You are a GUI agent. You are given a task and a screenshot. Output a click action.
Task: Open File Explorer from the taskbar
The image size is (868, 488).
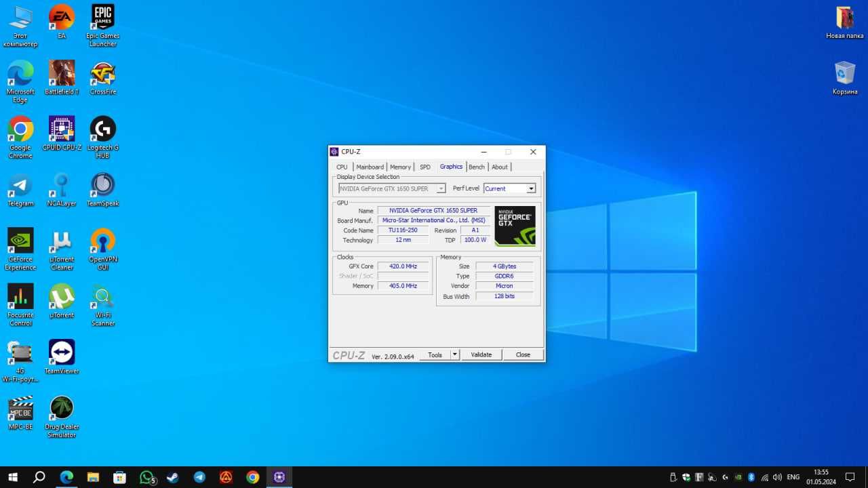pos(93,477)
